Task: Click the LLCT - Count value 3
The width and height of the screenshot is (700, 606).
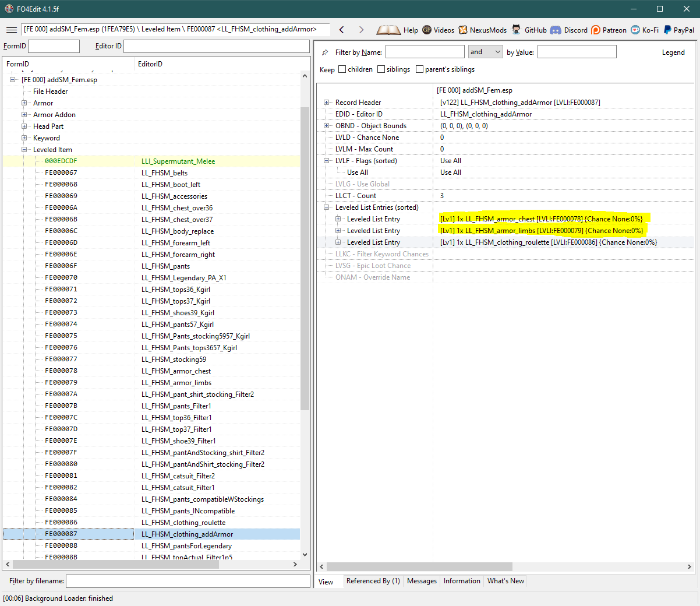Action: [x=442, y=196]
